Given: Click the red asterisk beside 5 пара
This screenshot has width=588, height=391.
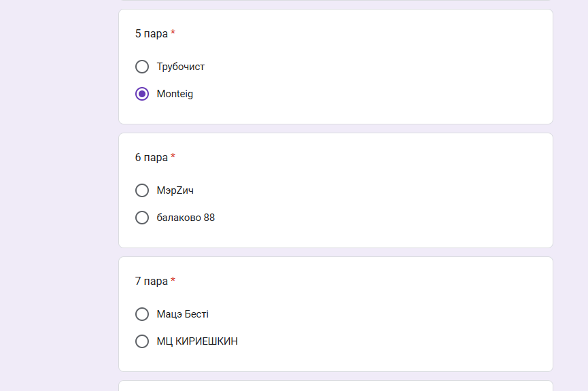Looking at the screenshot, I should coord(173,33).
